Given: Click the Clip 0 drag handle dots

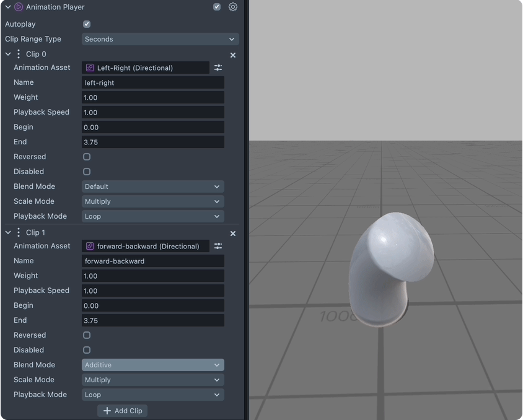Looking at the screenshot, I should [19, 55].
